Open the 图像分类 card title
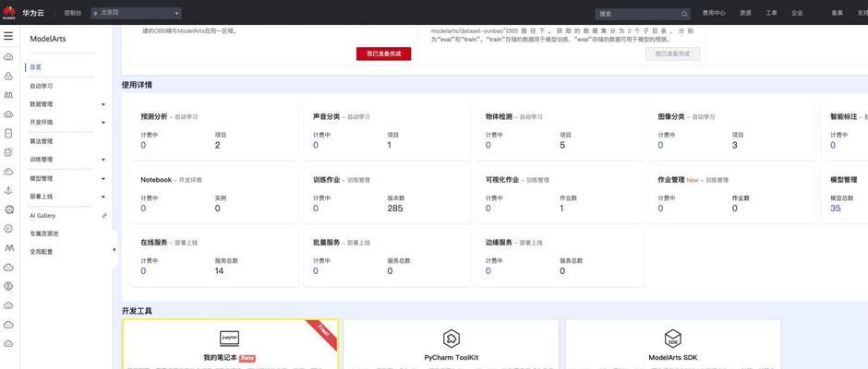The height and width of the screenshot is (369, 868). point(671,117)
